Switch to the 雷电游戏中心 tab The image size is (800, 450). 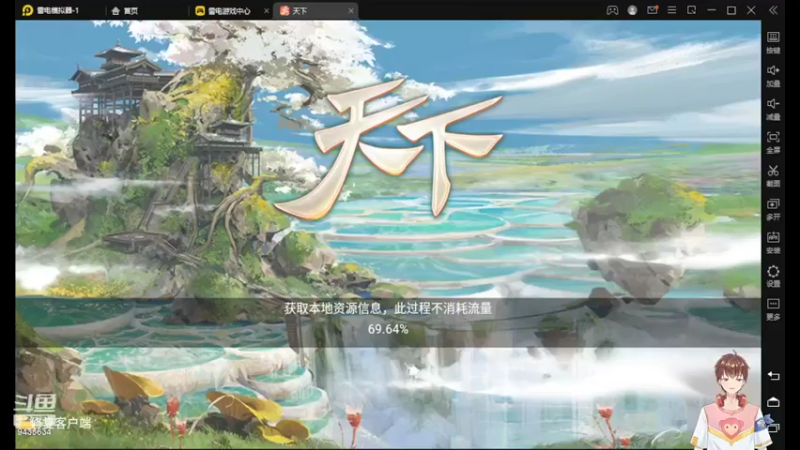(x=223, y=11)
